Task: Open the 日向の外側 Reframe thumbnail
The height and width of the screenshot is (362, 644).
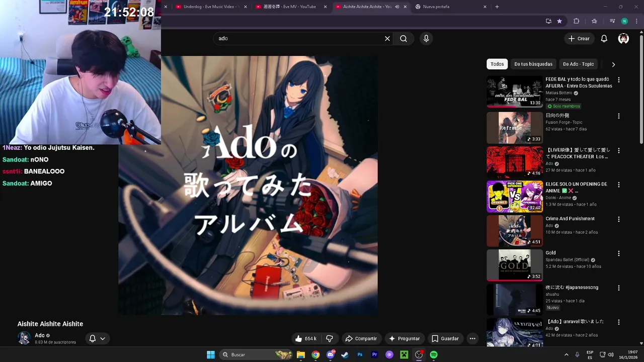Action: [x=515, y=128]
